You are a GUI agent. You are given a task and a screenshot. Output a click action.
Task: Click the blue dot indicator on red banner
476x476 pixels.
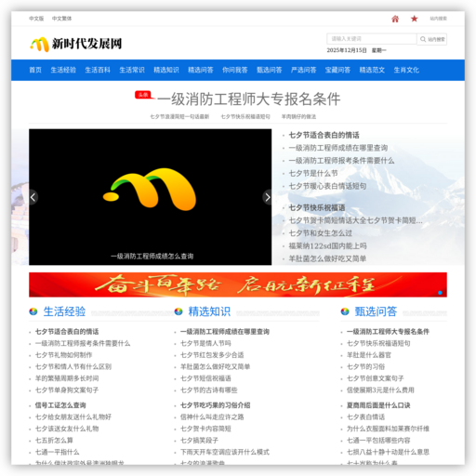440,293
